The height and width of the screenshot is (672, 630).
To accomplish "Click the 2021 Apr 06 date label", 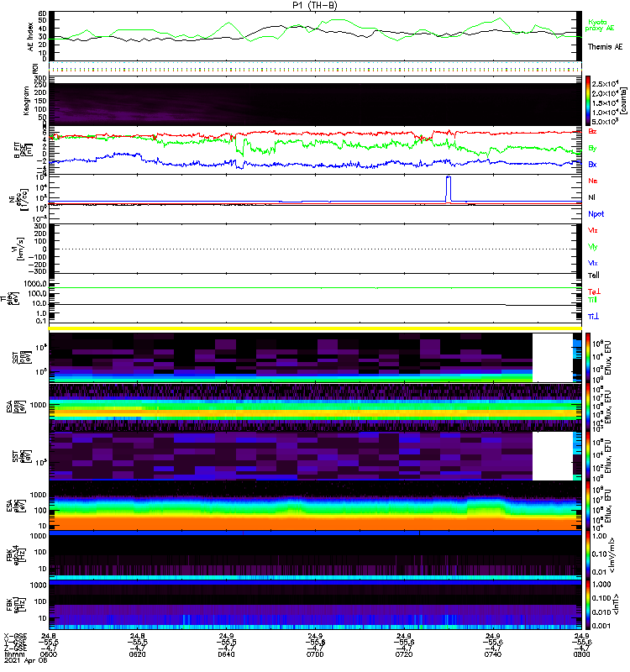I will pyautogui.click(x=25, y=660).
